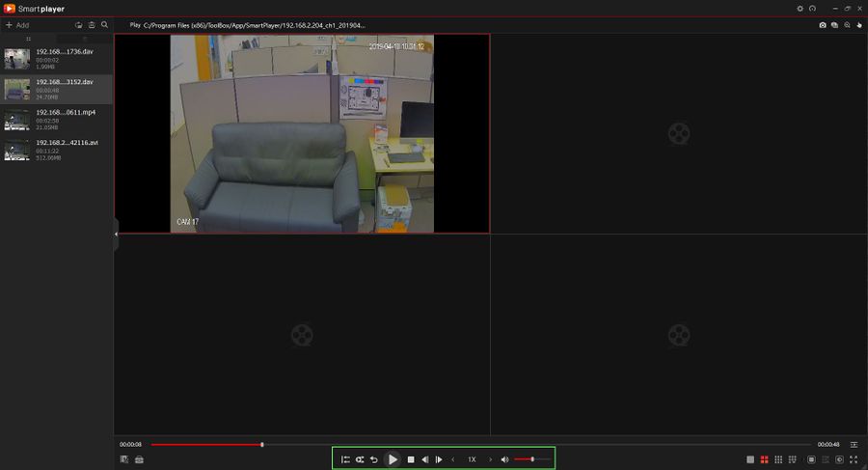Mute the speaker volume icon
The height and width of the screenshot is (470, 868).
tap(504, 459)
